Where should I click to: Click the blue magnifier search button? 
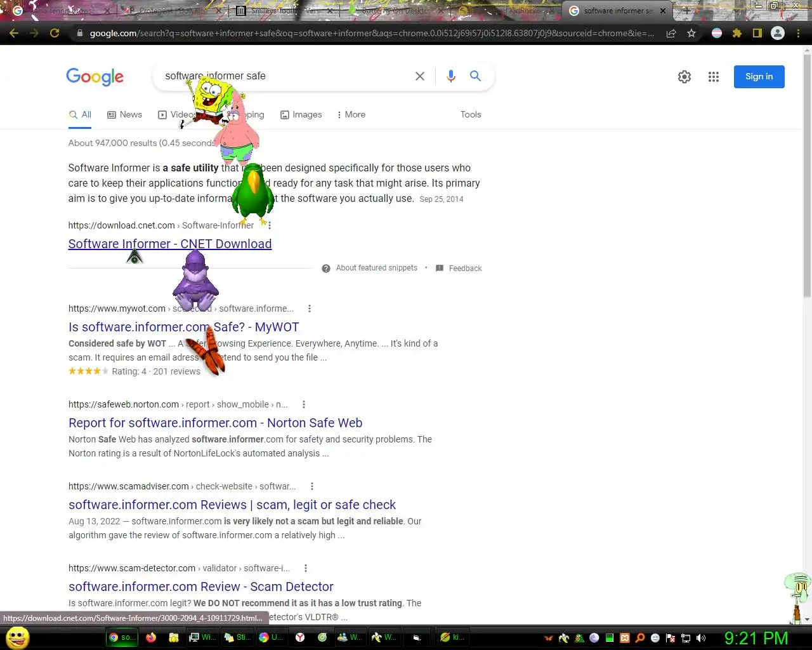click(x=475, y=76)
